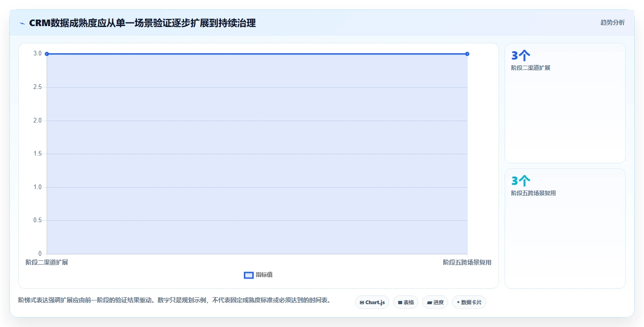This screenshot has width=644, height=327.
Task: Click the y-axis label 1.0
Action: point(37,187)
